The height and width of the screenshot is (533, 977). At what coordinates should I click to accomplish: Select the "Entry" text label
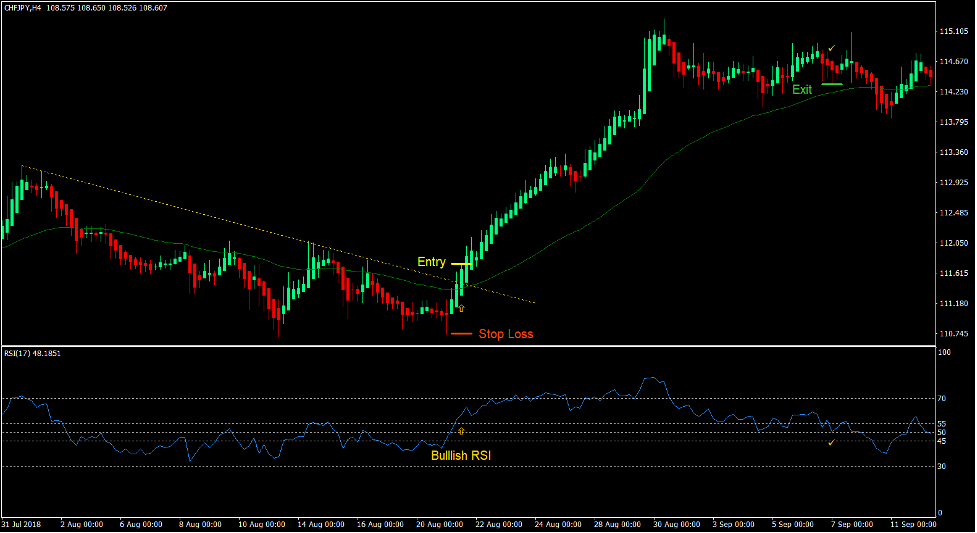pos(431,263)
